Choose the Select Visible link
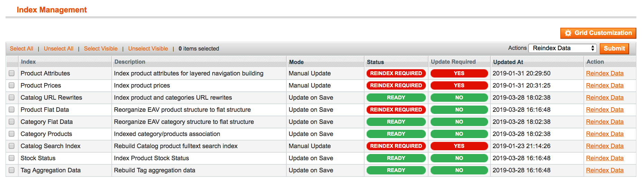Image resolution: width=644 pixels, height=190 pixels. (x=101, y=49)
